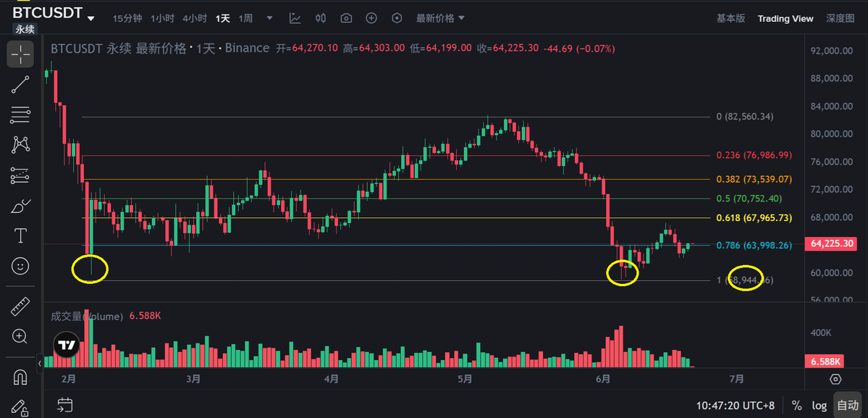Screen dimensions: 868x418
Task: Toggle percent scale on price axis
Action: [796, 405]
